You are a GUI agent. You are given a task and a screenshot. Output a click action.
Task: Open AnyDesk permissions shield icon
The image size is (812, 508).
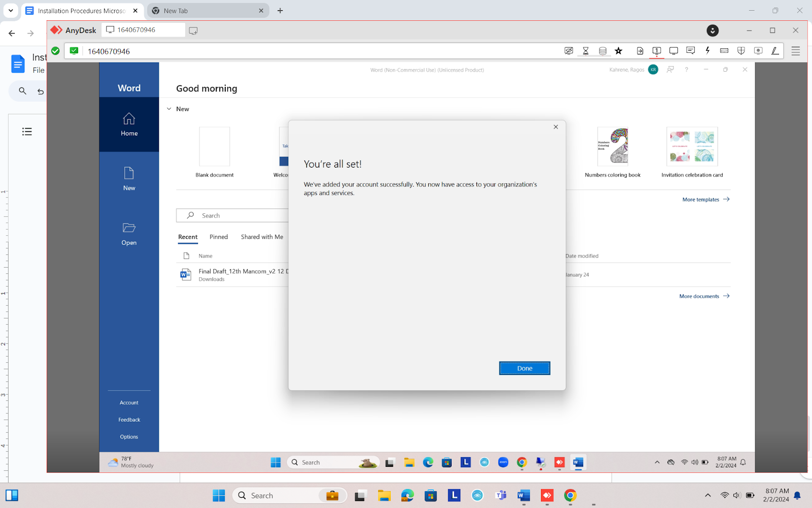741,51
